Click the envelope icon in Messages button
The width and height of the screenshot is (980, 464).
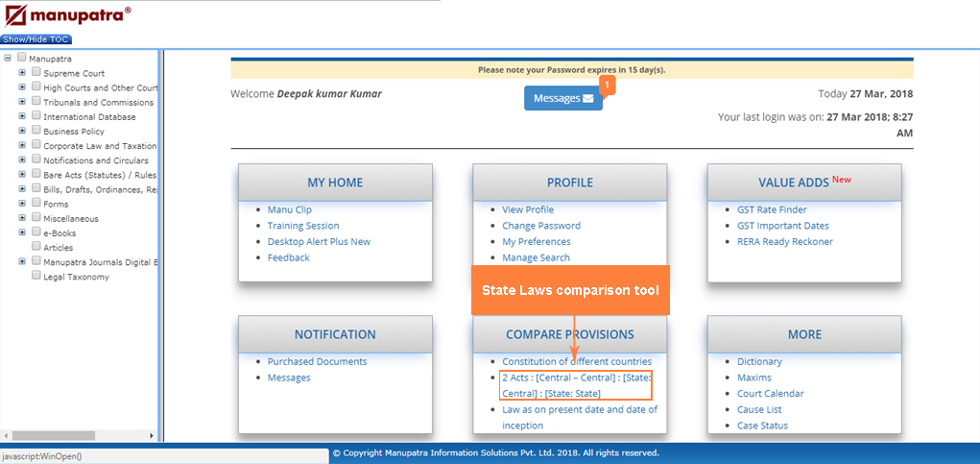pyautogui.click(x=587, y=99)
